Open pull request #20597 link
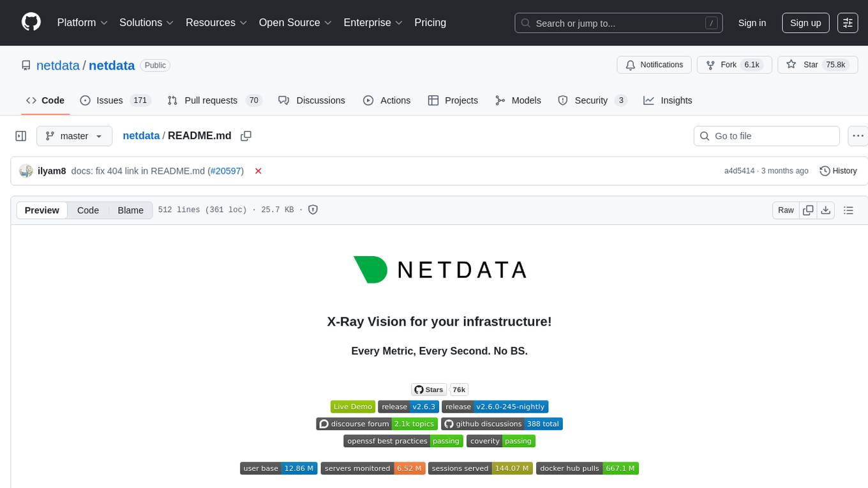The width and height of the screenshot is (868, 488). click(x=225, y=171)
